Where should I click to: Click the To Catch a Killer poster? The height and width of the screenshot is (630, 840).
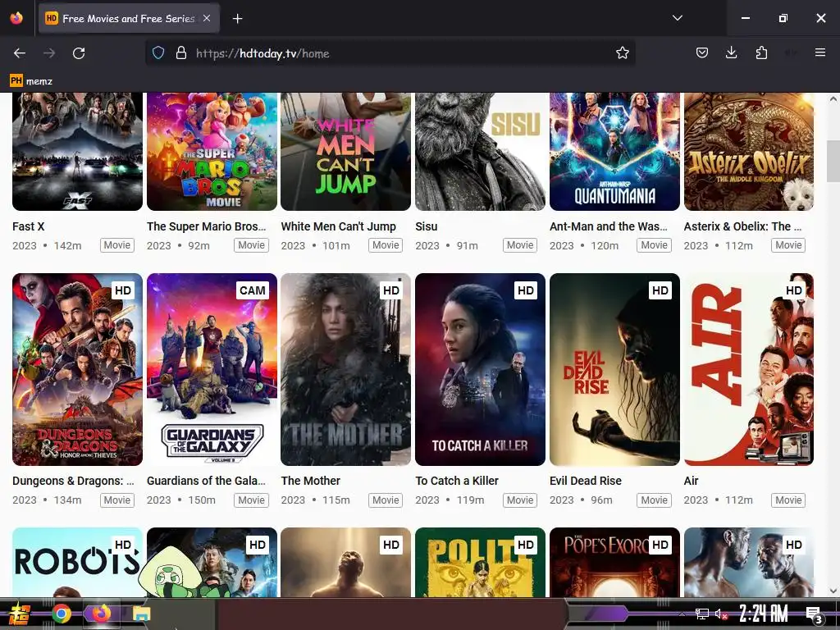coord(480,369)
